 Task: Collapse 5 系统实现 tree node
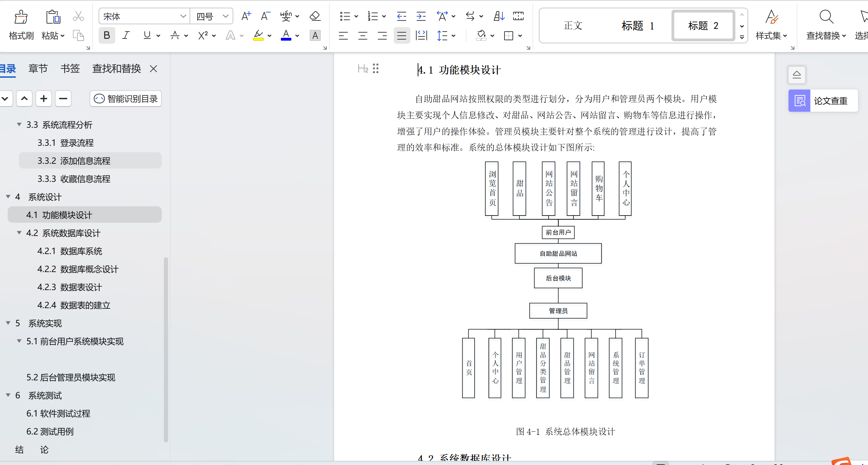pyautogui.click(x=8, y=323)
